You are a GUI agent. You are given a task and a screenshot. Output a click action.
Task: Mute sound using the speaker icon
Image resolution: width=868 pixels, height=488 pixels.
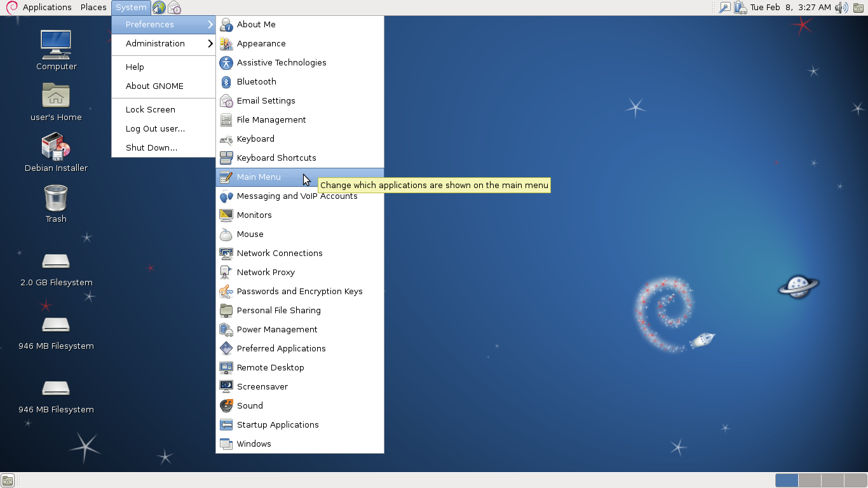(x=841, y=8)
